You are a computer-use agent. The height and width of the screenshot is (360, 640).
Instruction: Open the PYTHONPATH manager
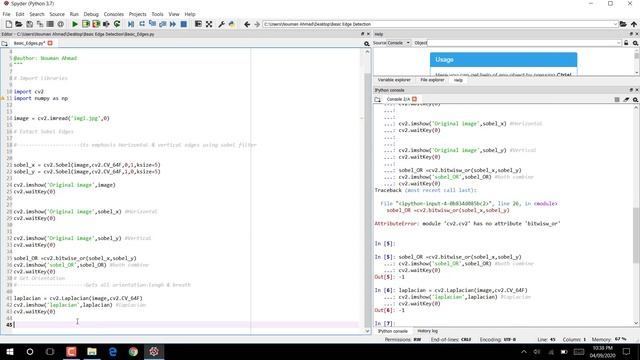point(232,24)
